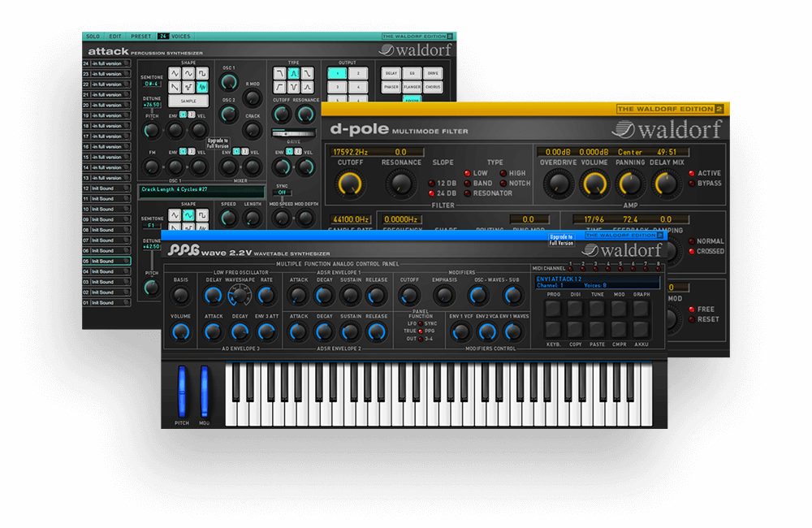Click Upgrade to Full Version in PPG Wave

561,240
